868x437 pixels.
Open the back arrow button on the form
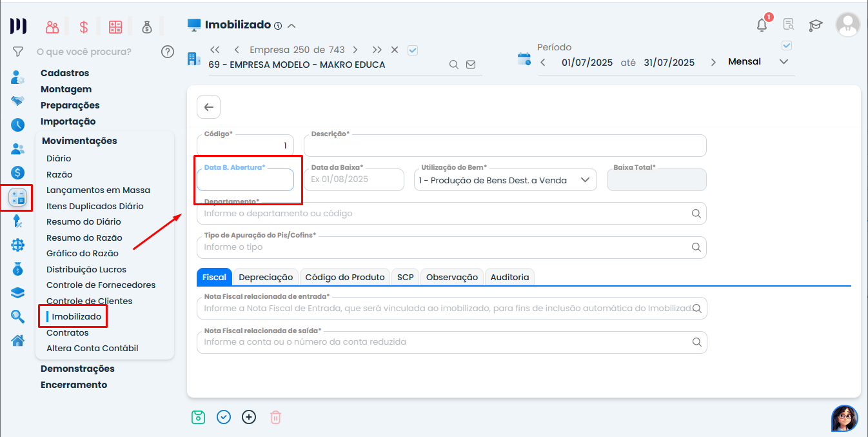tap(208, 107)
